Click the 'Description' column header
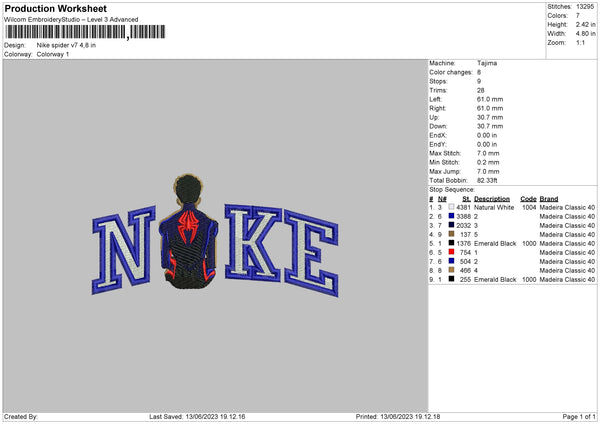Image resolution: width=600 pixels, height=424 pixels. (x=492, y=199)
